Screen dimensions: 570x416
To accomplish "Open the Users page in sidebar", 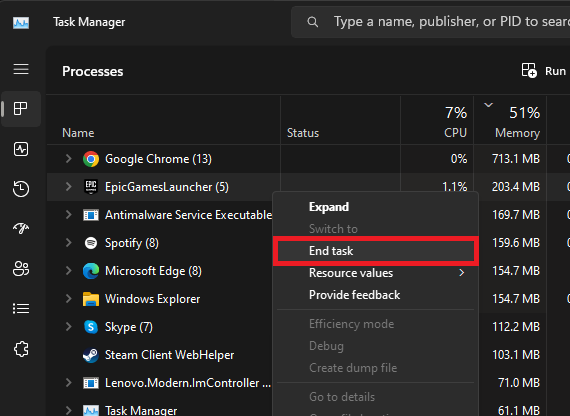I will point(21,269).
